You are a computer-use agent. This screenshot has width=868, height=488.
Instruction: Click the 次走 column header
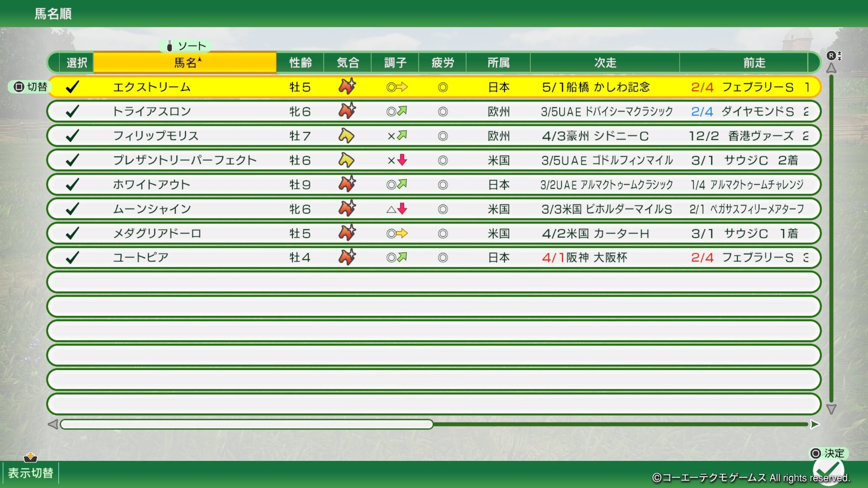[605, 63]
